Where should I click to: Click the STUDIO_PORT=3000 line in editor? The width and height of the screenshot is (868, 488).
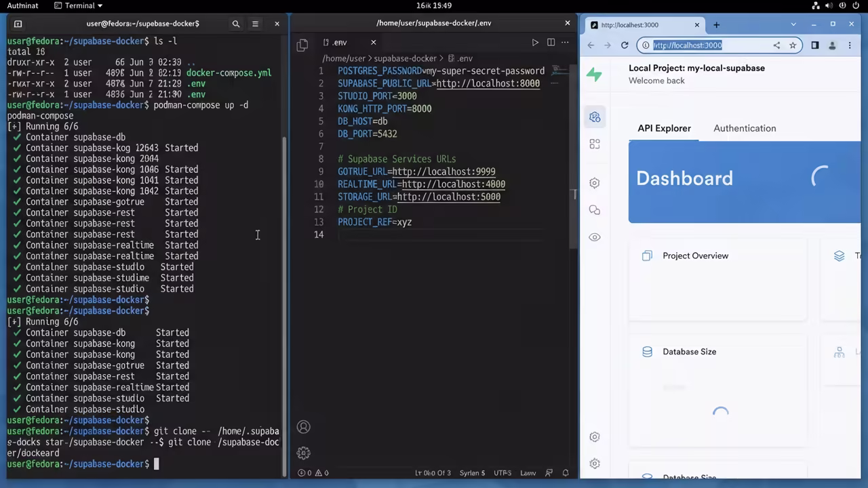[x=377, y=96]
